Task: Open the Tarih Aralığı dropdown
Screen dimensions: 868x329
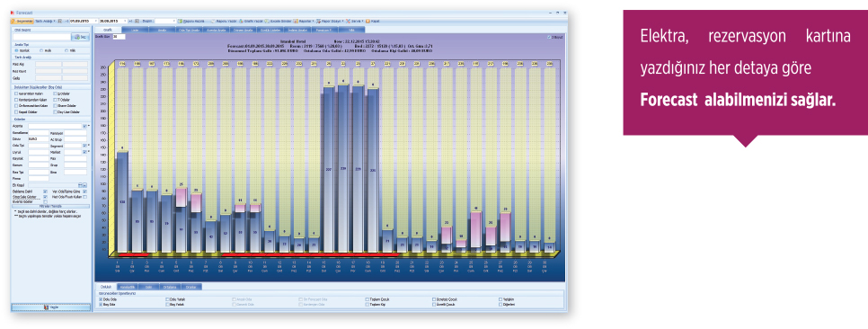Action: point(45,21)
